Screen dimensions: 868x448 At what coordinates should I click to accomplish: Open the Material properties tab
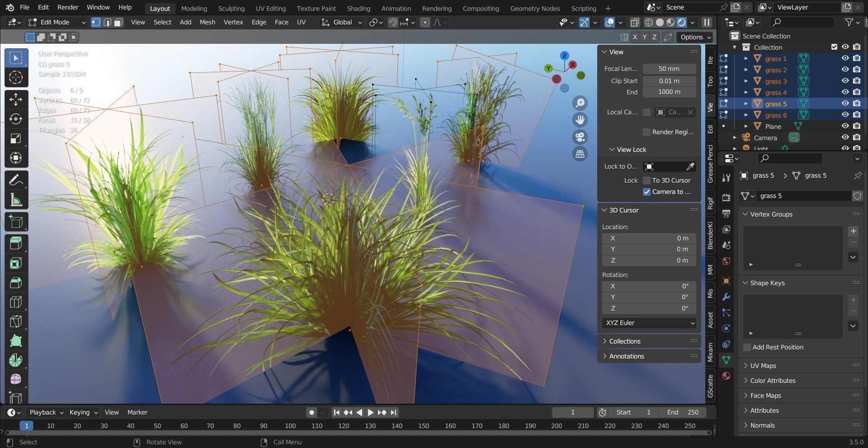(726, 376)
